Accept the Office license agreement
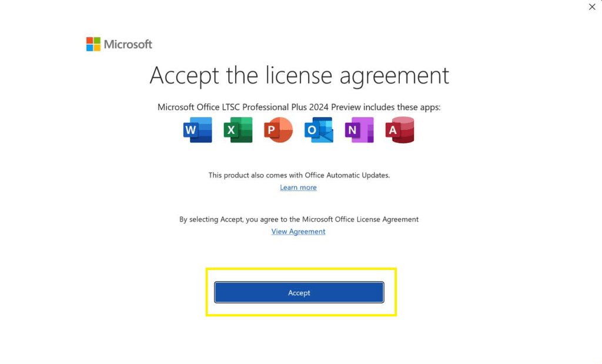Viewport: 602px width, 364px height. click(299, 292)
